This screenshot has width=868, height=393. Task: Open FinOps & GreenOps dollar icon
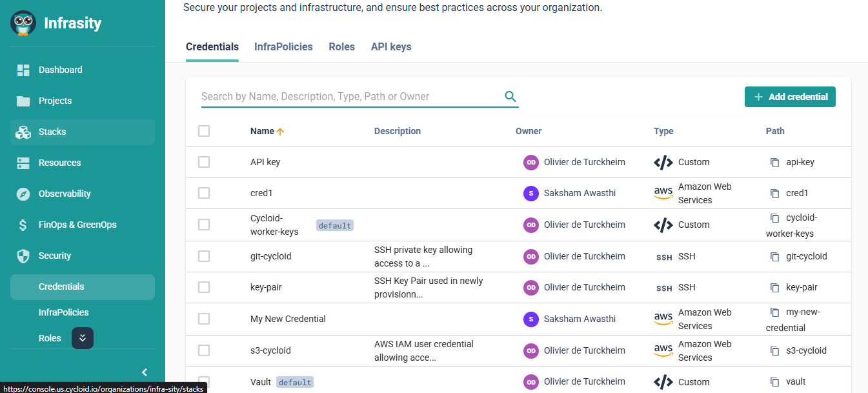tap(23, 225)
